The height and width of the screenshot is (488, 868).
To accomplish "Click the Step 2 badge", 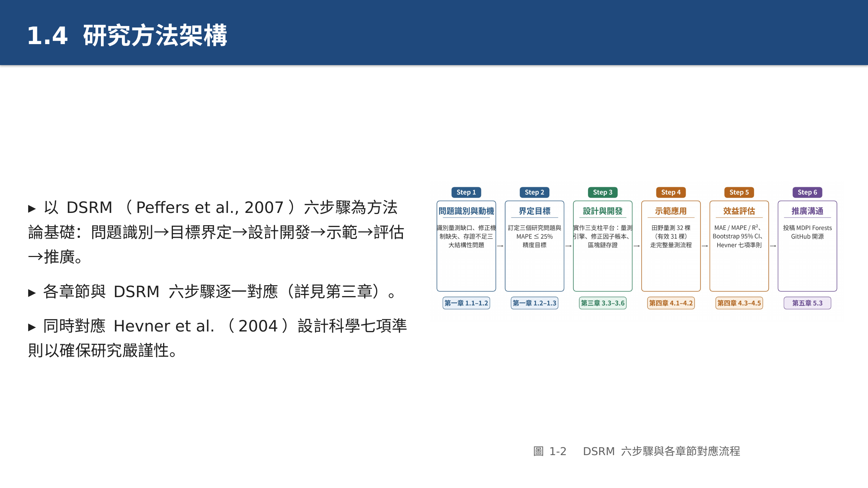I will pyautogui.click(x=535, y=192).
